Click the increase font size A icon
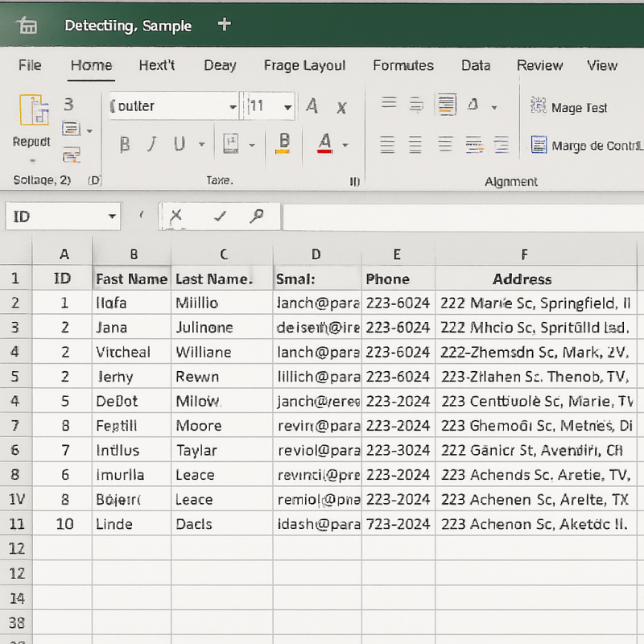 [312, 106]
